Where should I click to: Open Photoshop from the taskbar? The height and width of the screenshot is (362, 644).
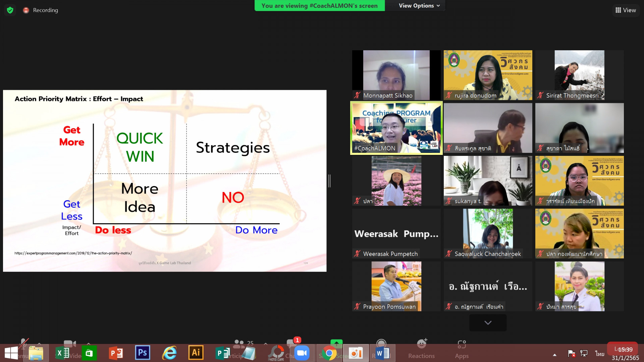143,353
